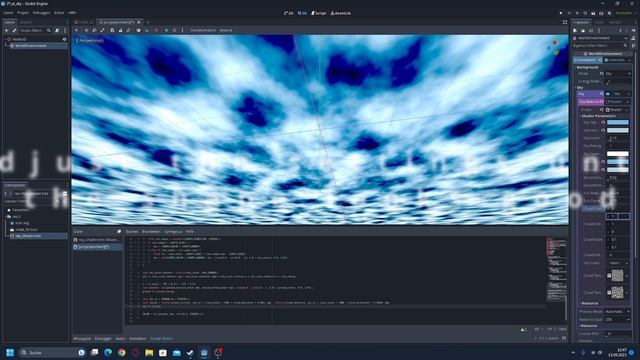Open the Springe zu menu
This screenshot has width=640, height=360.
pyautogui.click(x=173, y=231)
